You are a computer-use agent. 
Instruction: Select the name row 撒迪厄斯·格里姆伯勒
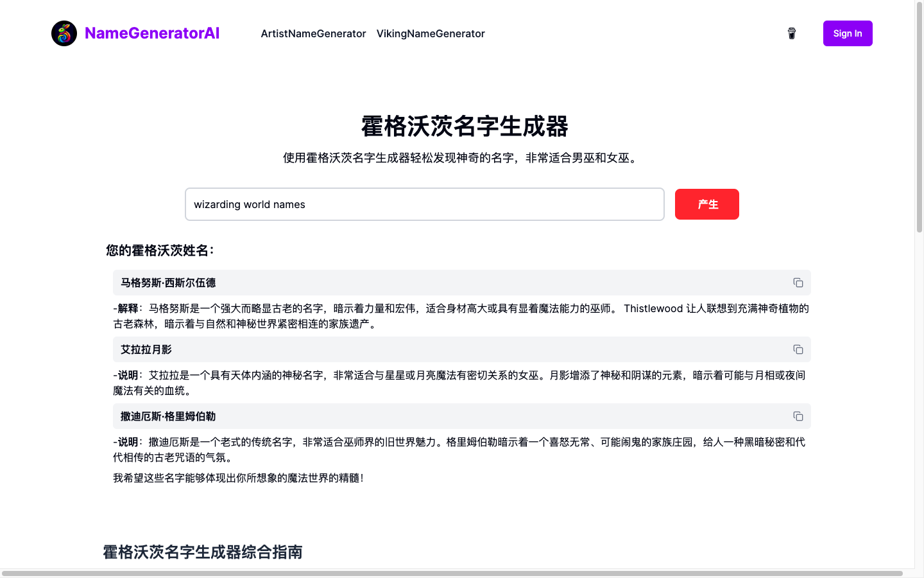[385, 416]
